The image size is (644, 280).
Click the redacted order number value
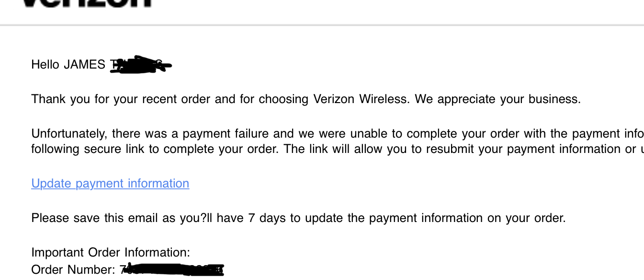pos(172,270)
